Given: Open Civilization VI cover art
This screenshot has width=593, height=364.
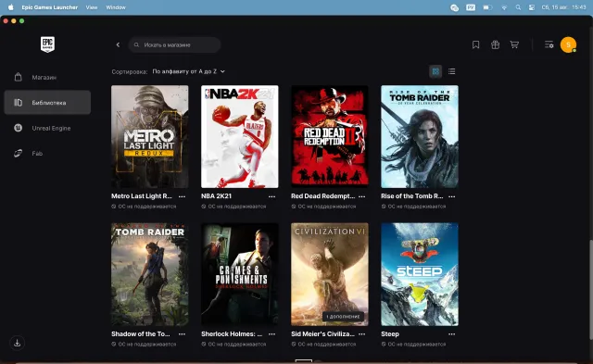Looking at the screenshot, I should (x=330, y=274).
